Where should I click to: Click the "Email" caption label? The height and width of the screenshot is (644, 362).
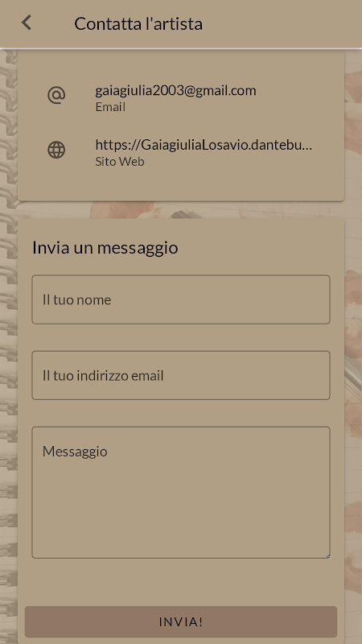click(x=110, y=107)
